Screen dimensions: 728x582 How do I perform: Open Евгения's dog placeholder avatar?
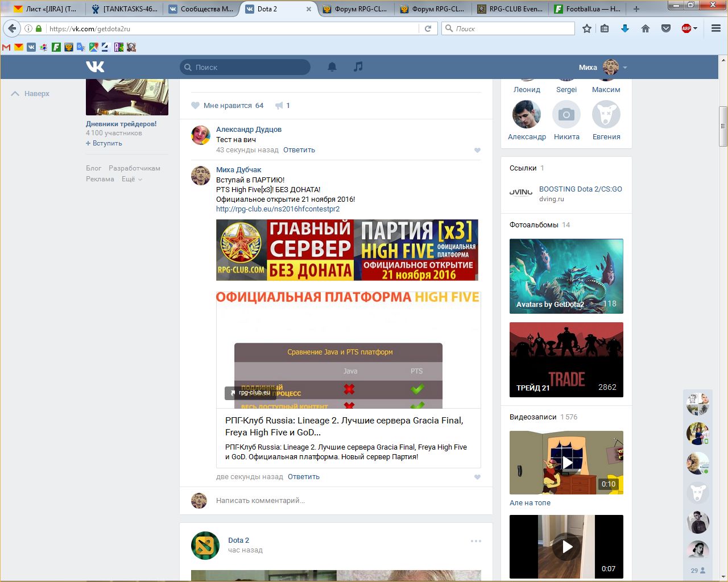pyautogui.click(x=606, y=114)
